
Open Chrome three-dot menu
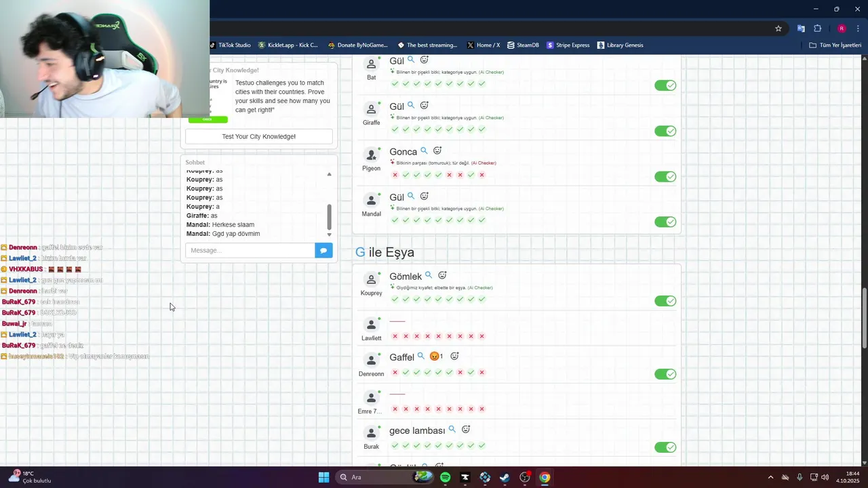pos(859,28)
